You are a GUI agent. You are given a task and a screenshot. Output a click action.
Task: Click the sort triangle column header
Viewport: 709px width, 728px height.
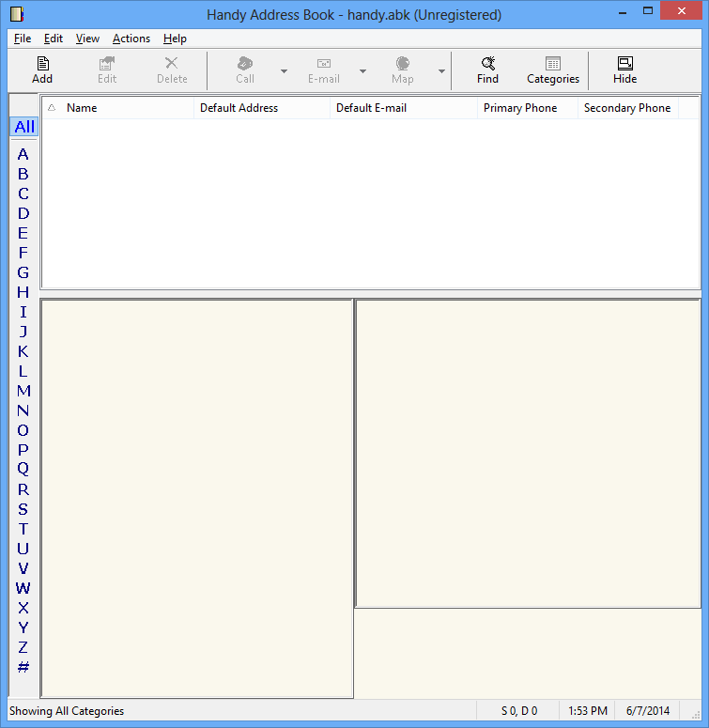52,108
